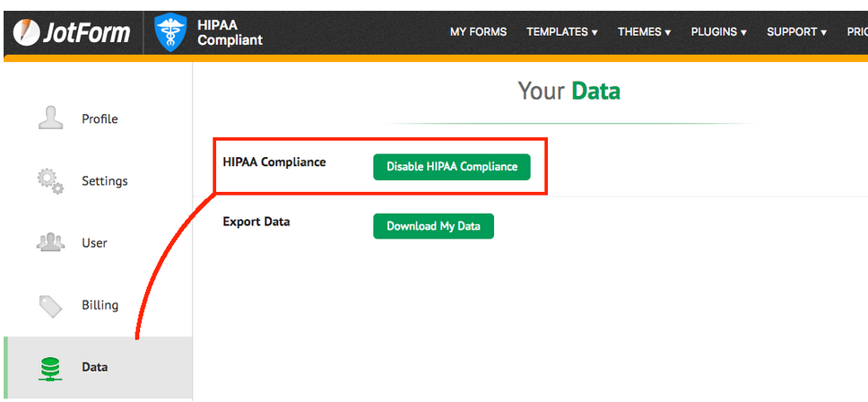Click the Export Data row label
868x402 pixels.
click(x=256, y=222)
